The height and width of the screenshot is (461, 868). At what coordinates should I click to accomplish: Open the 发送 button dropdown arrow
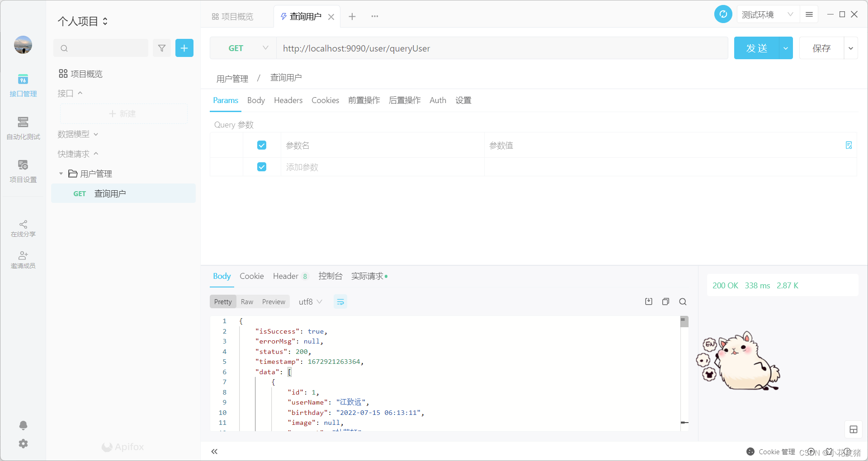click(x=786, y=48)
